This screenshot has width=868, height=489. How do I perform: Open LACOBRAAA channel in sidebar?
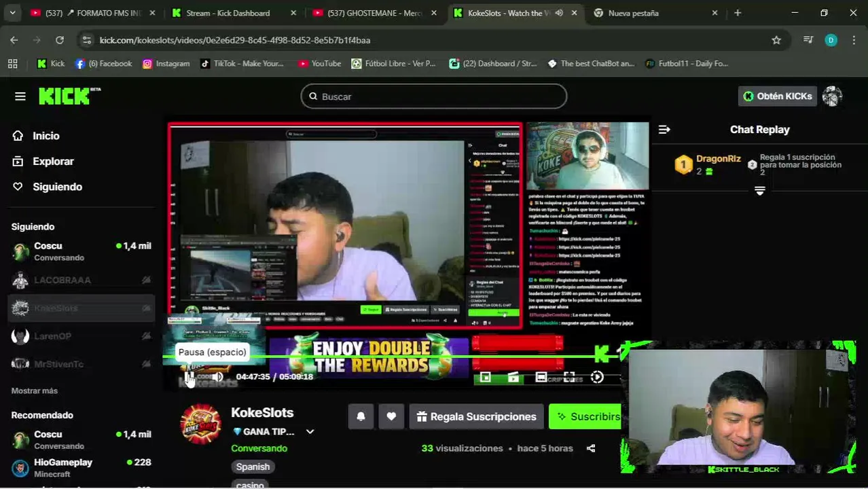pyautogui.click(x=82, y=280)
